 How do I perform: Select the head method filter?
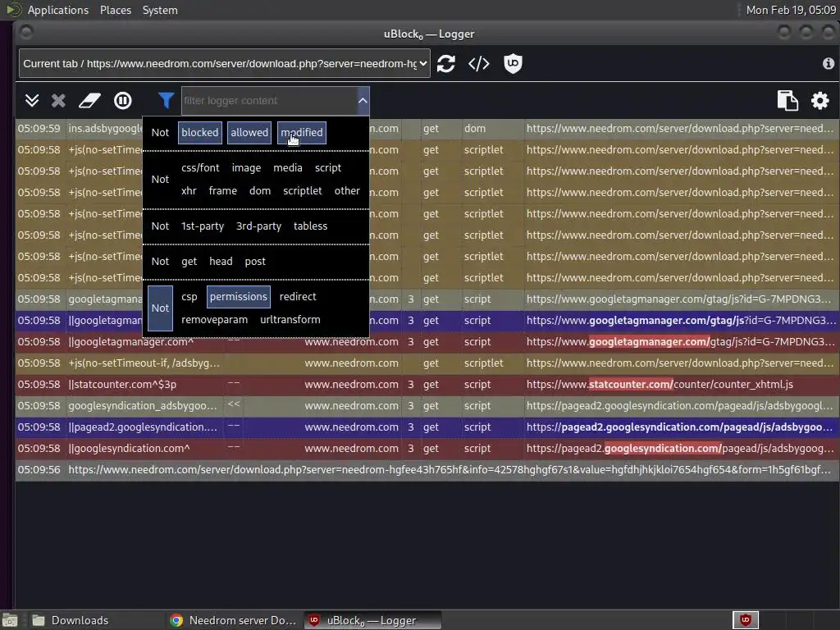coord(221,262)
